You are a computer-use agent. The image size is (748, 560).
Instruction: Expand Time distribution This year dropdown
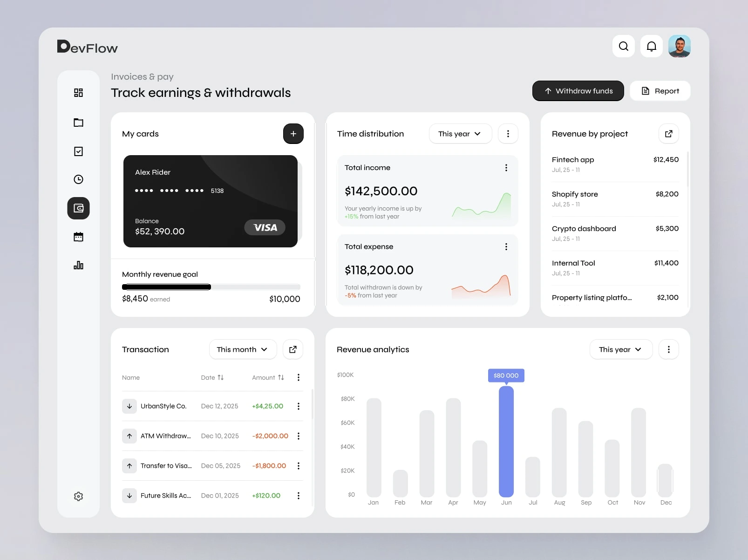(x=460, y=134)
